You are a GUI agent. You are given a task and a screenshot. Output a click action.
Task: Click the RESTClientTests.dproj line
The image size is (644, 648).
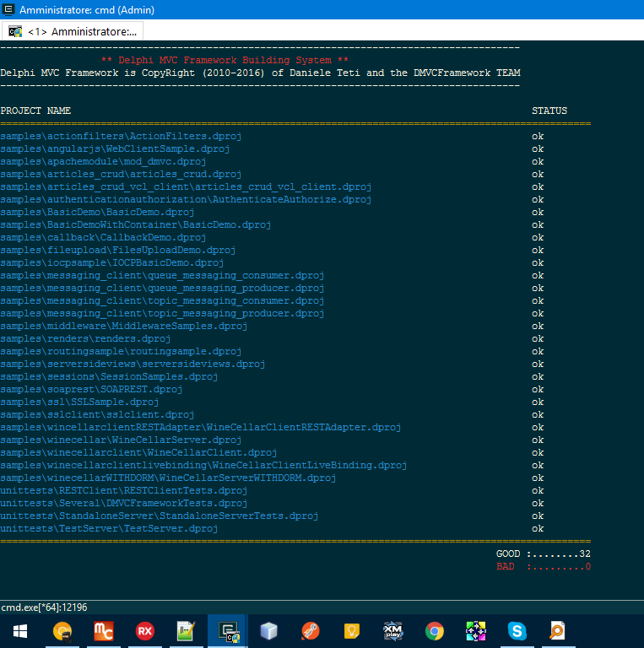coord(123,491)
